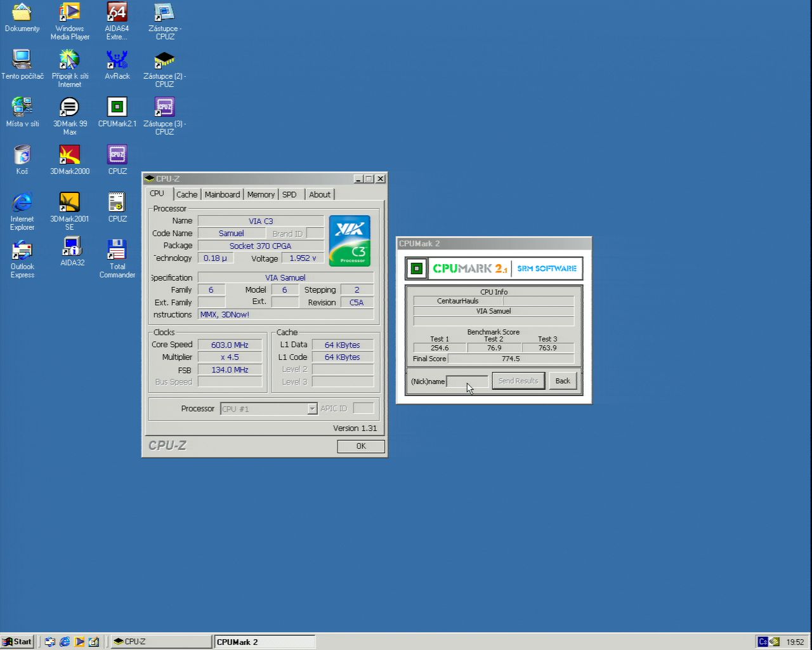
Task: Click the (Nick)name input field
Action: coord(468,381)
